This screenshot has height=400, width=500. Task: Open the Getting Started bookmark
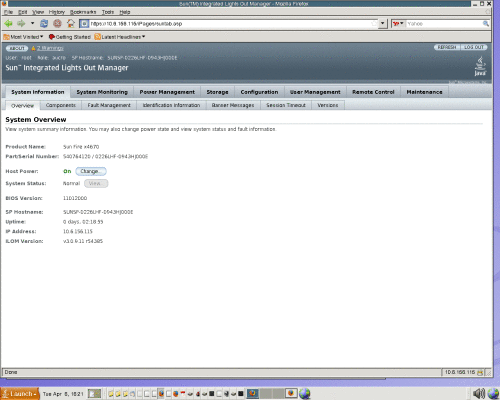70,37
